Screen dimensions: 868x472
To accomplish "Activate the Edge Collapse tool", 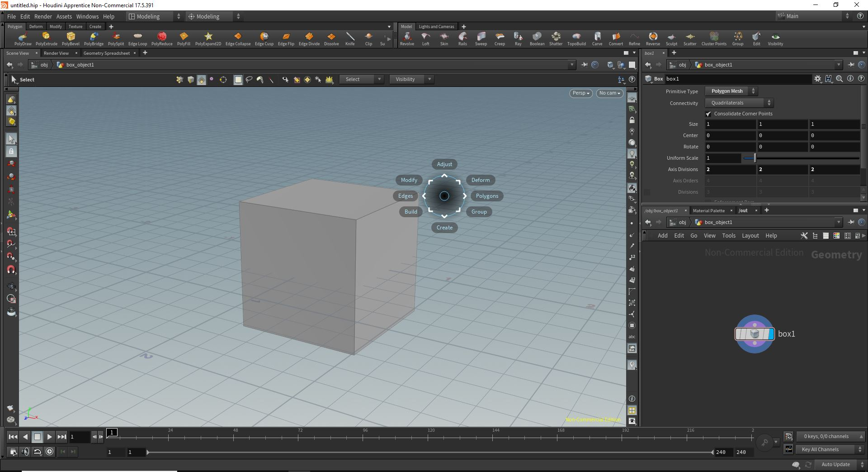I will tap(238, 39).
